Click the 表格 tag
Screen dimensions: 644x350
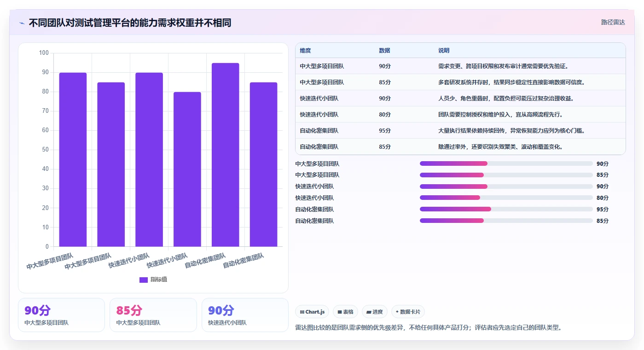point(346,312)
